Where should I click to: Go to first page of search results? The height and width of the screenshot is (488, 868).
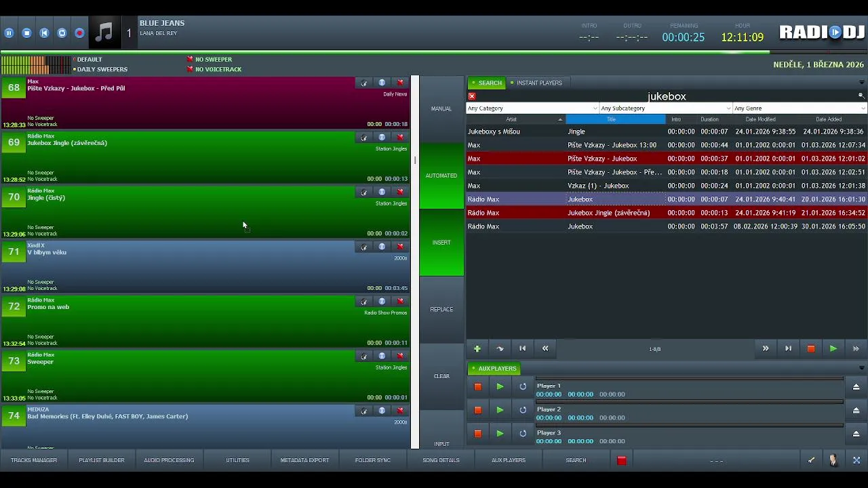pos(522,349)
